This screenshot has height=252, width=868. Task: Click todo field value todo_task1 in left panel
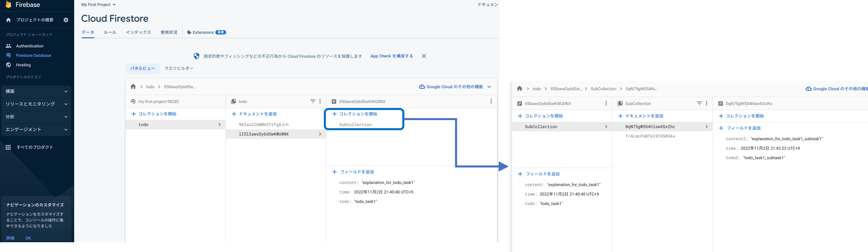(x=366, y=202)
